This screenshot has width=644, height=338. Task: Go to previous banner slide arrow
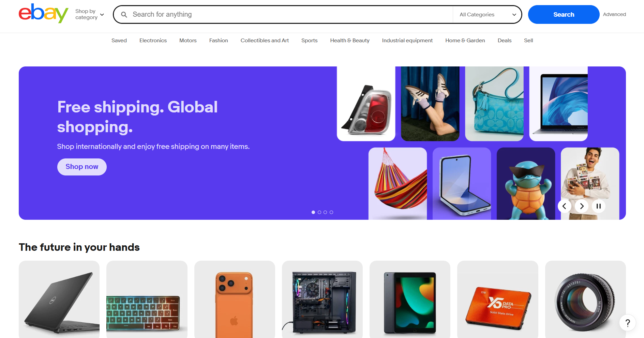pyautogui.click(x=564, y=206)
